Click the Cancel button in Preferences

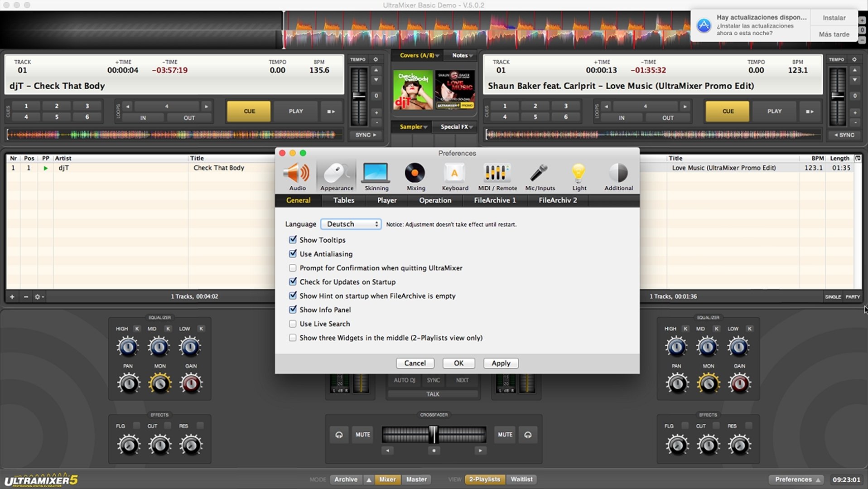(415, 363)
